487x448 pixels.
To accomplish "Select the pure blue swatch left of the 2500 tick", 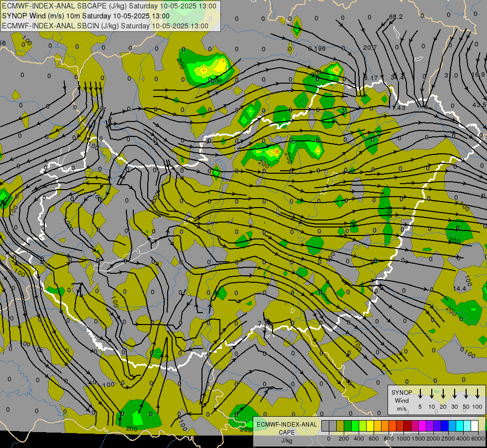I will (x=445, y=426).
